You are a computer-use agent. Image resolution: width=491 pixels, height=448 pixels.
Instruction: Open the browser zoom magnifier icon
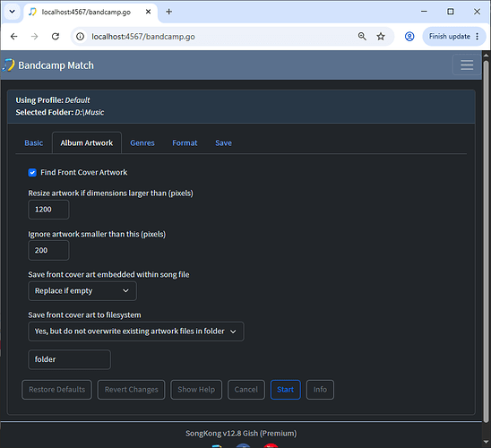(362, 37)
